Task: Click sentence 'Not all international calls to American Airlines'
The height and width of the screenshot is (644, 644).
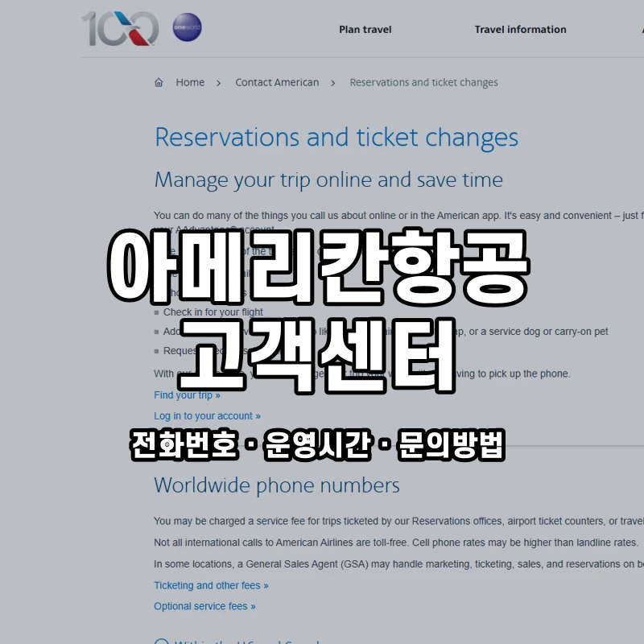Action: click(396, 543)
